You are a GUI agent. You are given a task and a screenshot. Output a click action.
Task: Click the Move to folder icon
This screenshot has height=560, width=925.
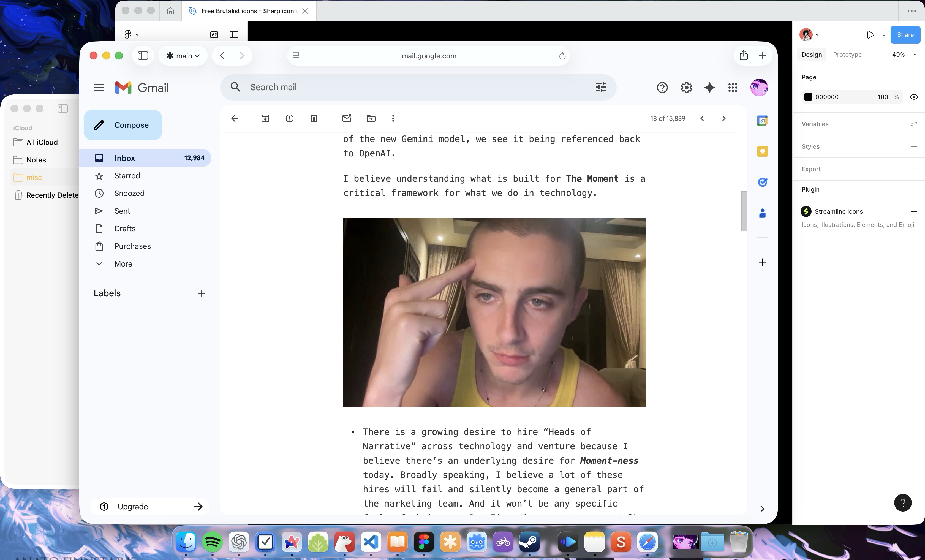click(x=371, y=119)
